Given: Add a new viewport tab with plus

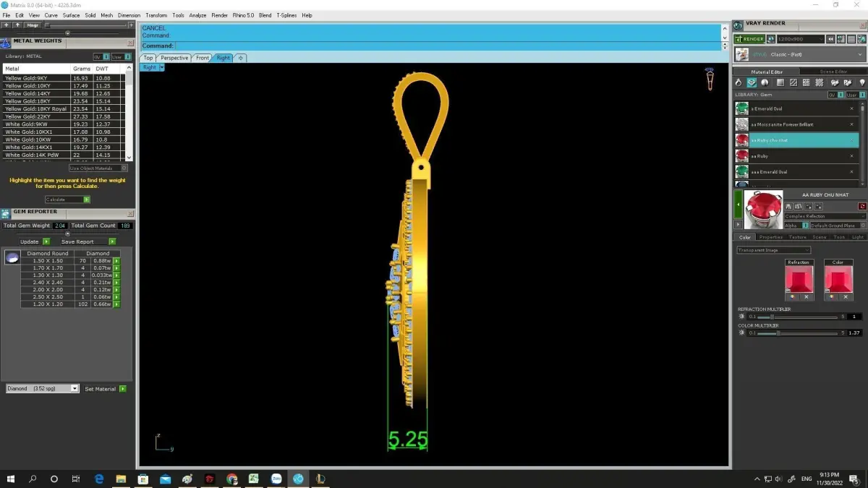Looking at the screenshot, I should point(240,58).
